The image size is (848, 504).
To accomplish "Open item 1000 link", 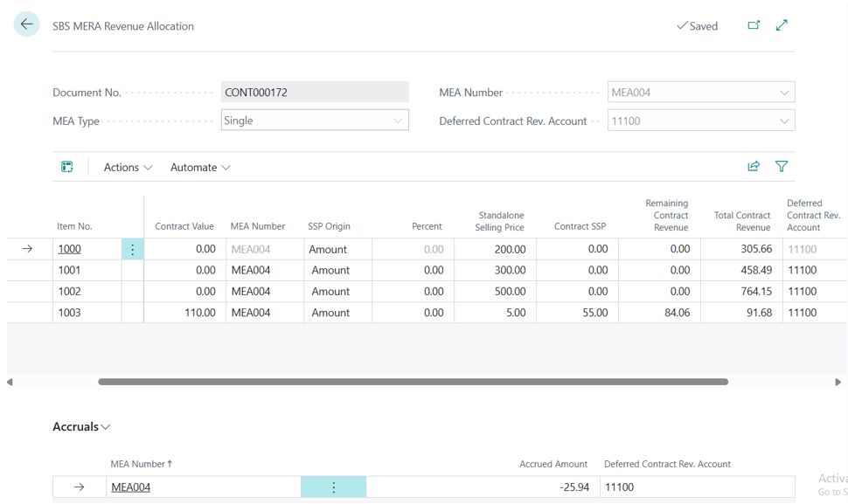I will tap(69, 249).
